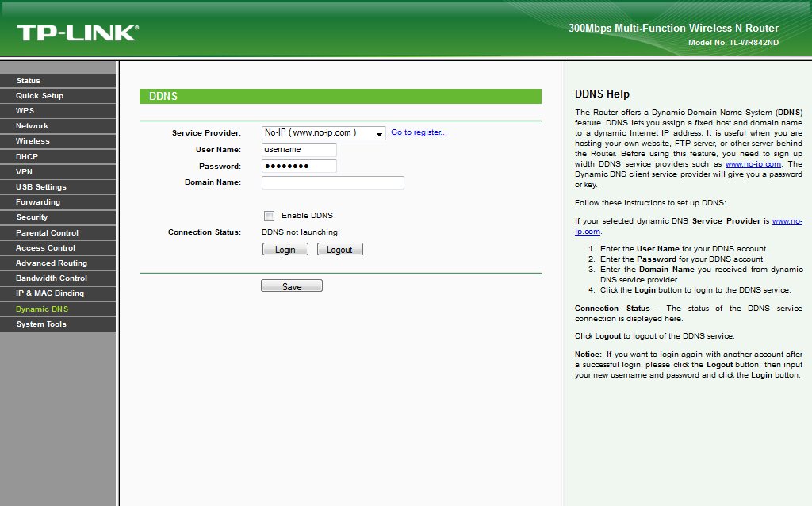Viewport: 812px width, 506px height.
Task: Navigate to Parental Control
Action: pyautogui.click(x=48, y=233)
